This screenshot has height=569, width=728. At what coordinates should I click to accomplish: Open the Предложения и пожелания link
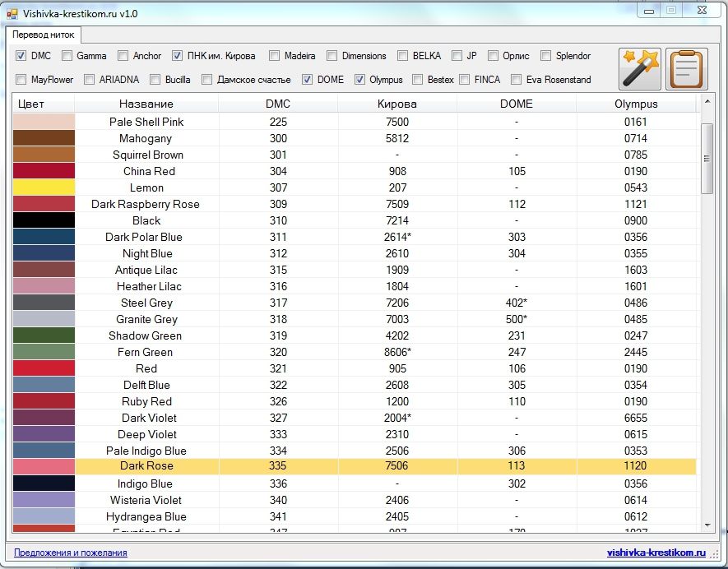point(71,553)
